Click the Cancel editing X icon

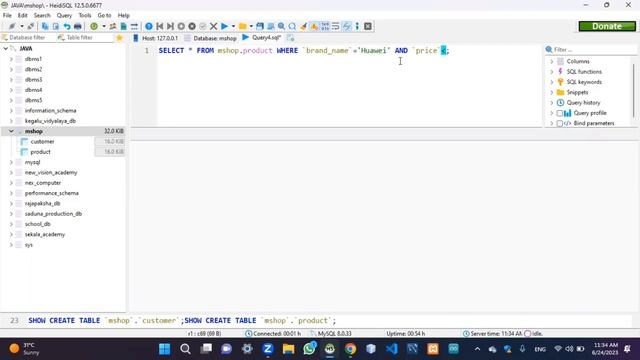[213, 27]
